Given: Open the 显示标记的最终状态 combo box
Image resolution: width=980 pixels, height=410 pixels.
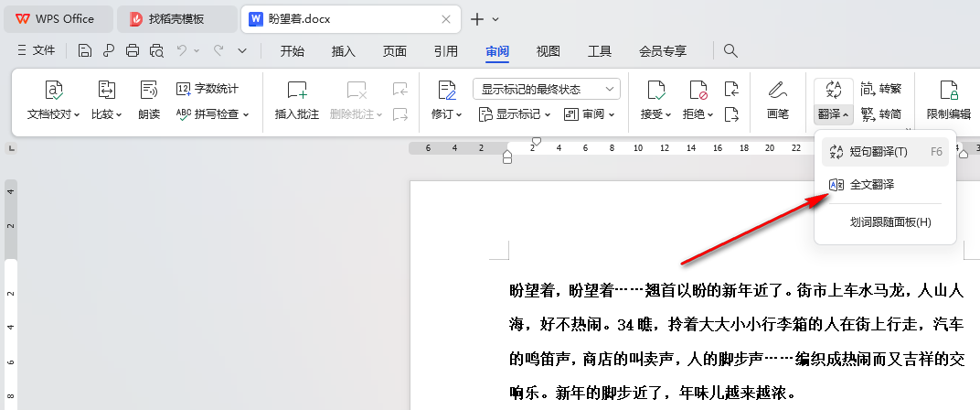Looking at the screenshot, I should click(547, 89).
